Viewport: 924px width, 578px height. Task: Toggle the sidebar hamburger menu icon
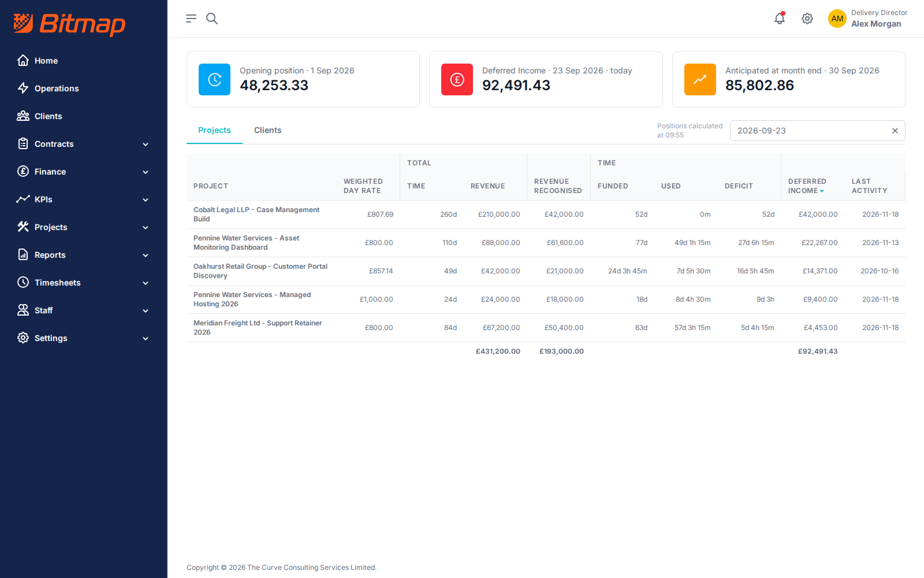tap(191, 18)
